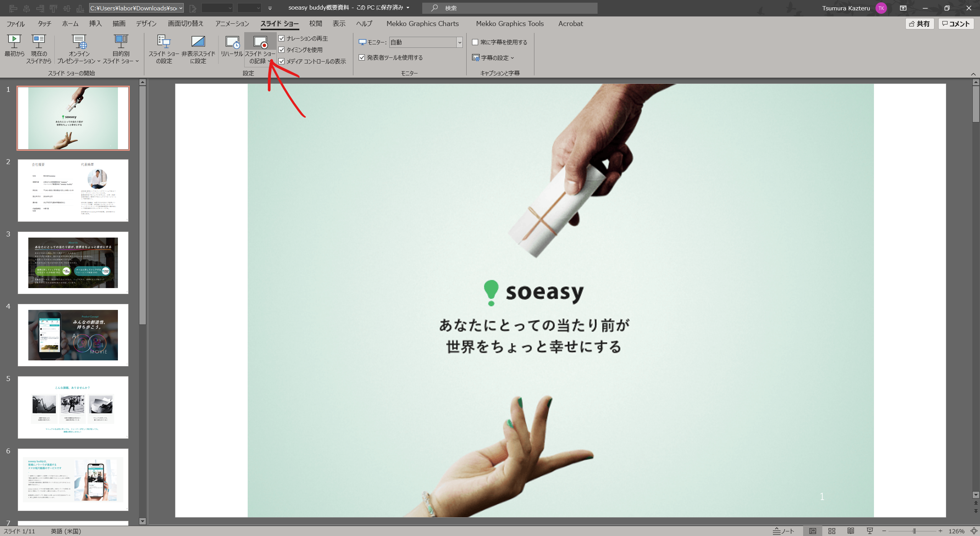
Task: Open the ファイル (File) tab
Action: tap(16, 24)
